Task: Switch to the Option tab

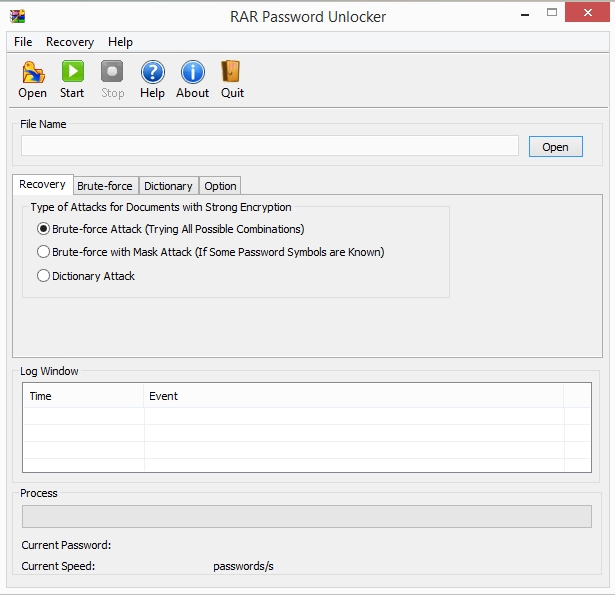Action: [220, 186]
